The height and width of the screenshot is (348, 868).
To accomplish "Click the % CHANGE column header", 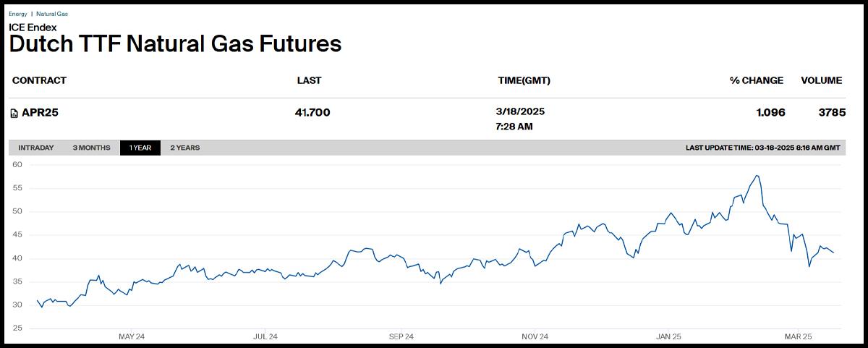I will 756,80.
